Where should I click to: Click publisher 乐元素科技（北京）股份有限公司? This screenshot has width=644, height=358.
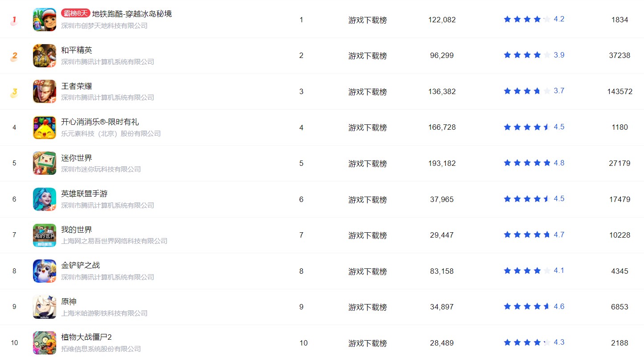111,133
